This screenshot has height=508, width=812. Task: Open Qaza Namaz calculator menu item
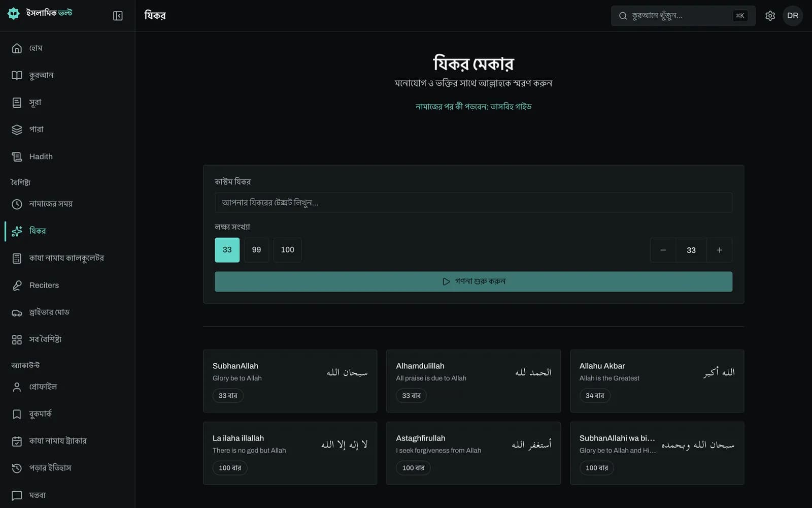pos(67,258)
